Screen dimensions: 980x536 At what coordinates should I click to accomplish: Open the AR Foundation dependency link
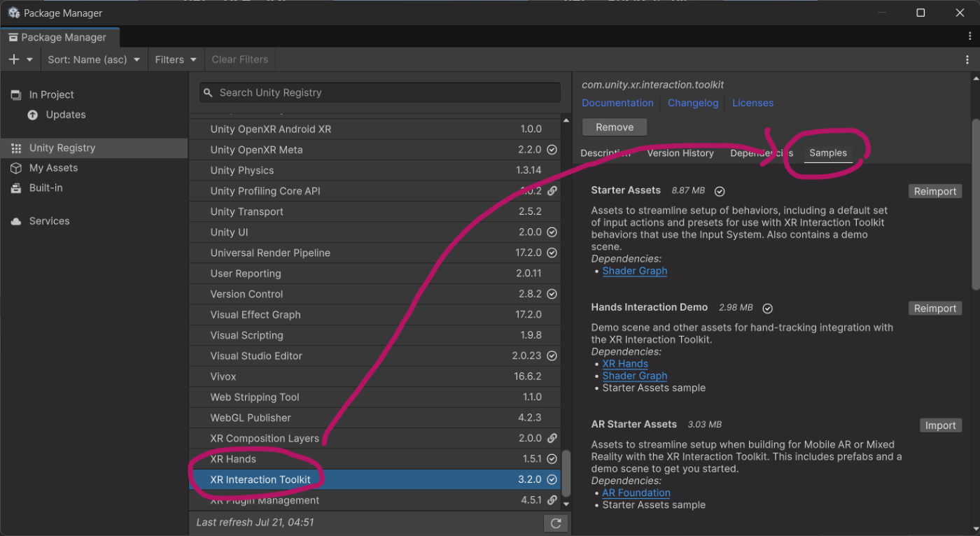tap(636, 493)
